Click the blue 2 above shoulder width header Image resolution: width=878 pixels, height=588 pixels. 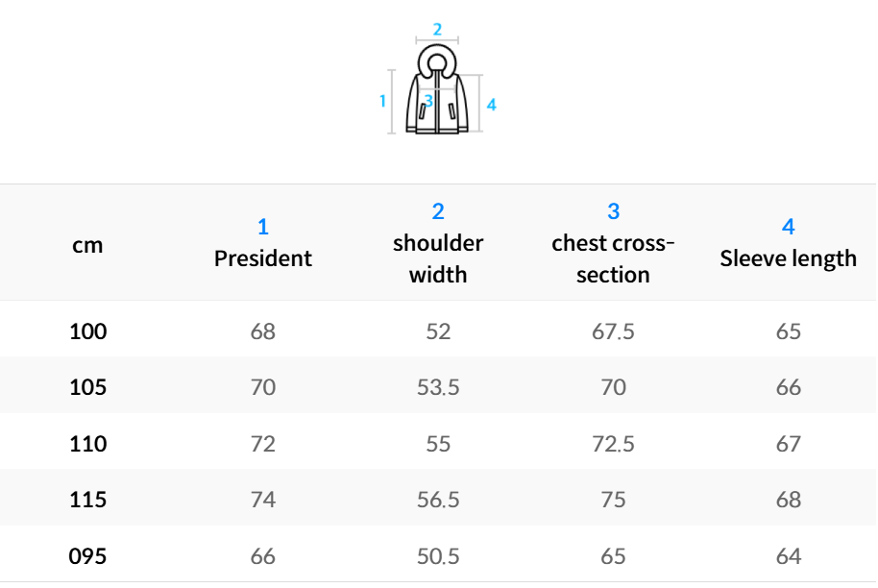438,212
